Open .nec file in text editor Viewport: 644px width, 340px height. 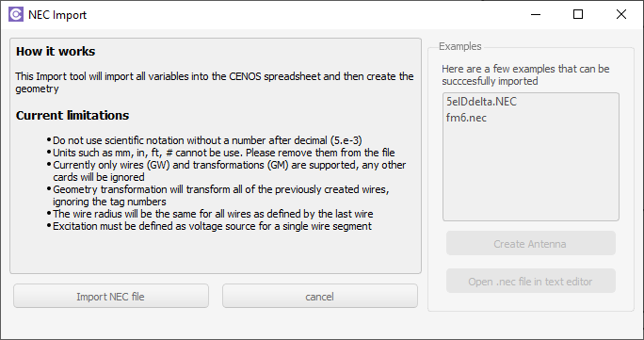pyautogui.click(x=531, y=282)
